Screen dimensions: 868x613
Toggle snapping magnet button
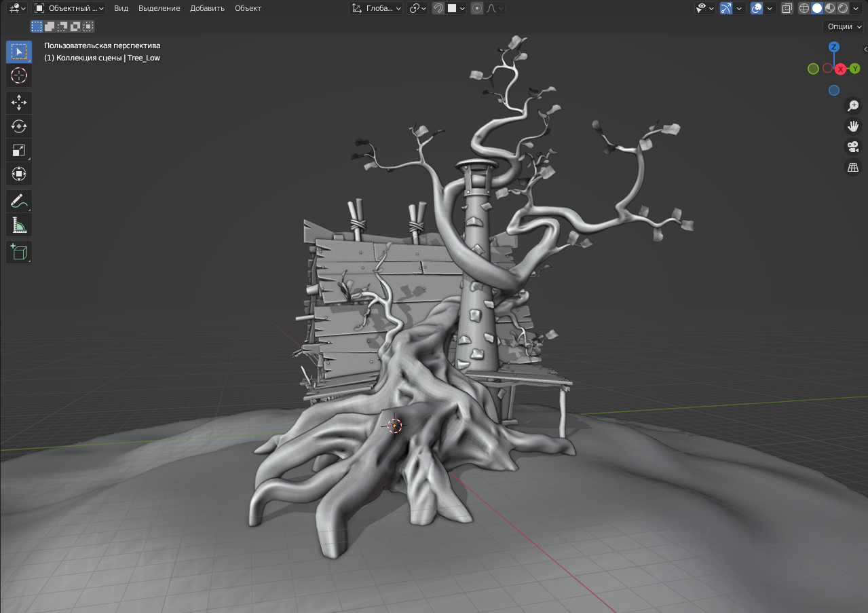438,8
